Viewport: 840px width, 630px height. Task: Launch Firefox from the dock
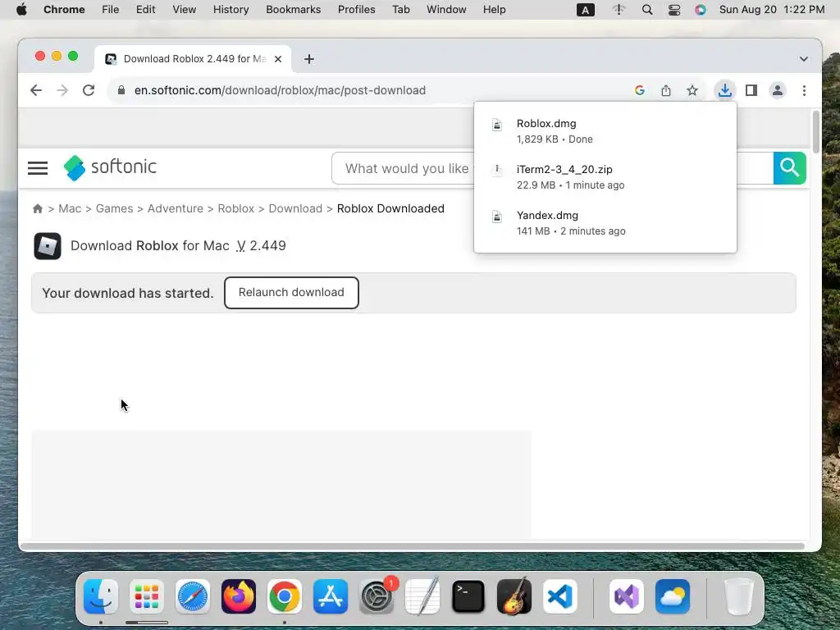(x=239, y=596)
